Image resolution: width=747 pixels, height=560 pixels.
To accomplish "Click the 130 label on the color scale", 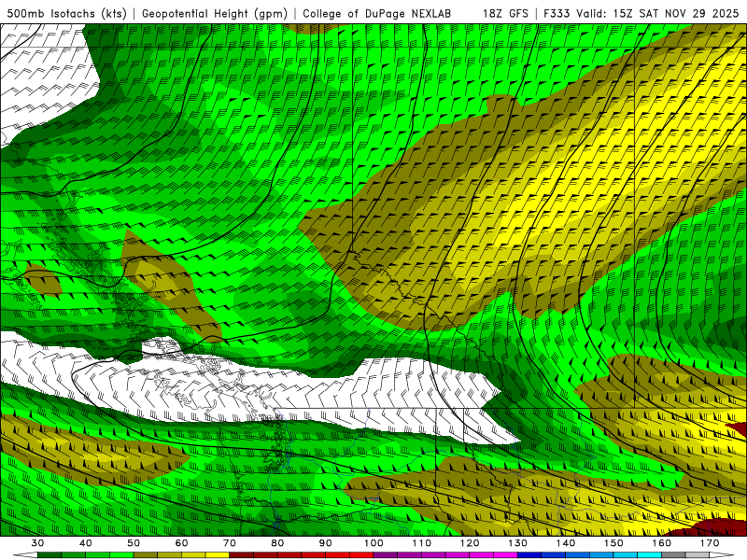I will click(517, 543).
